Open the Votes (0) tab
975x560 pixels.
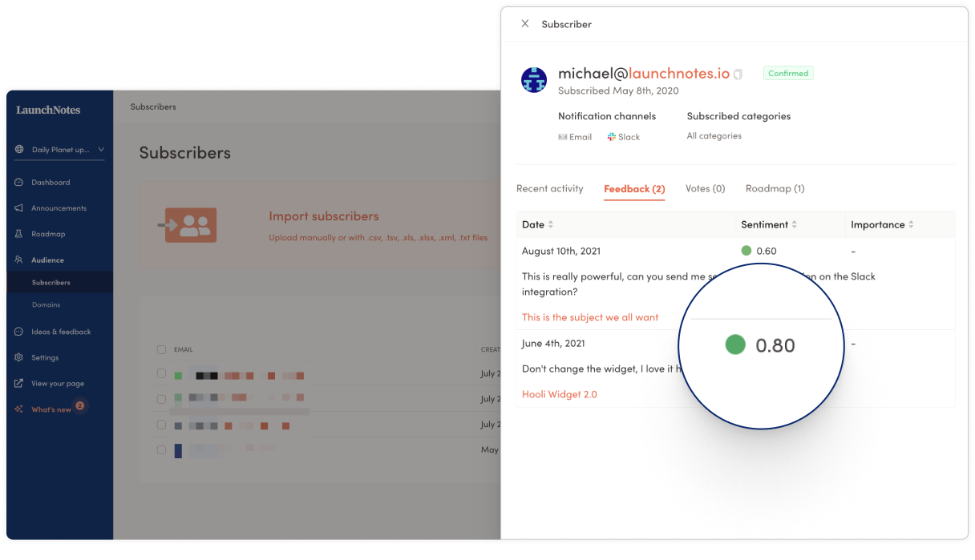coord(706,188)
